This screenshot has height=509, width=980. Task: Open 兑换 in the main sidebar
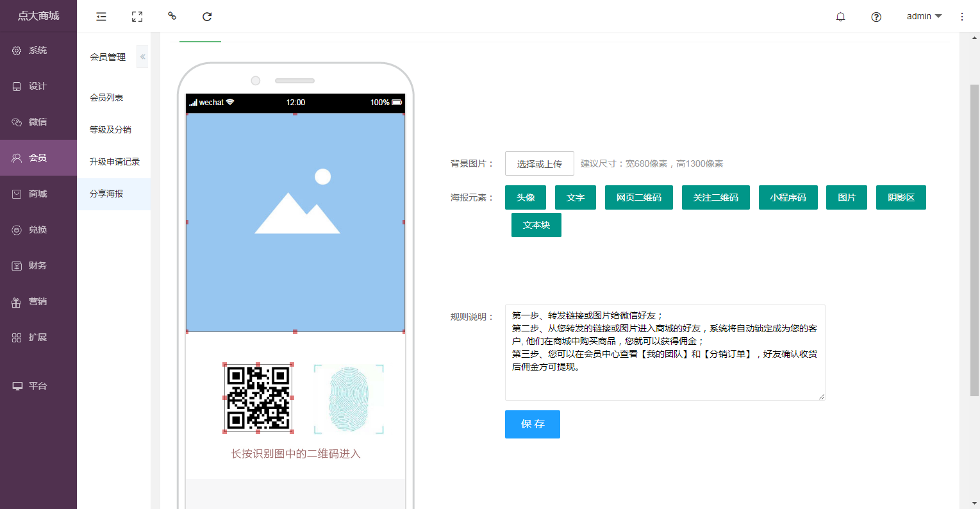38,229
